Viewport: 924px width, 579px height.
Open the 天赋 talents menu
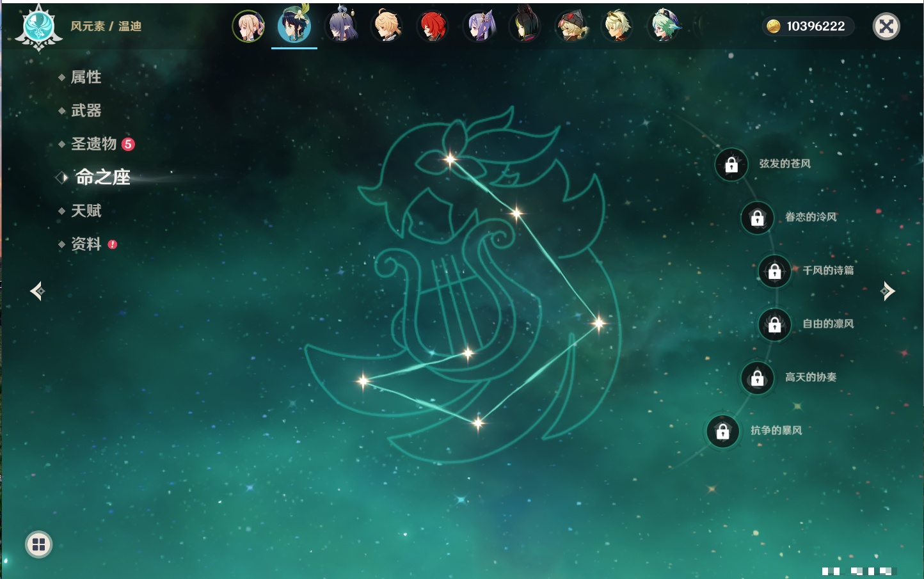click(x=86, y=210)
